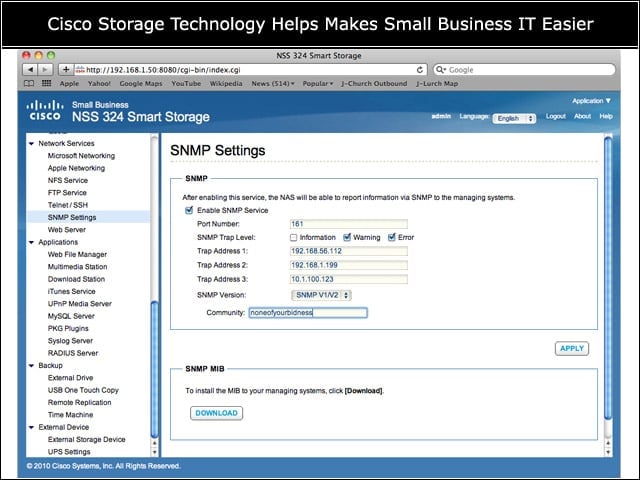Open the Top Sites grid icon
The height and width of the screenshot is (480, 640).
[47, 83]
